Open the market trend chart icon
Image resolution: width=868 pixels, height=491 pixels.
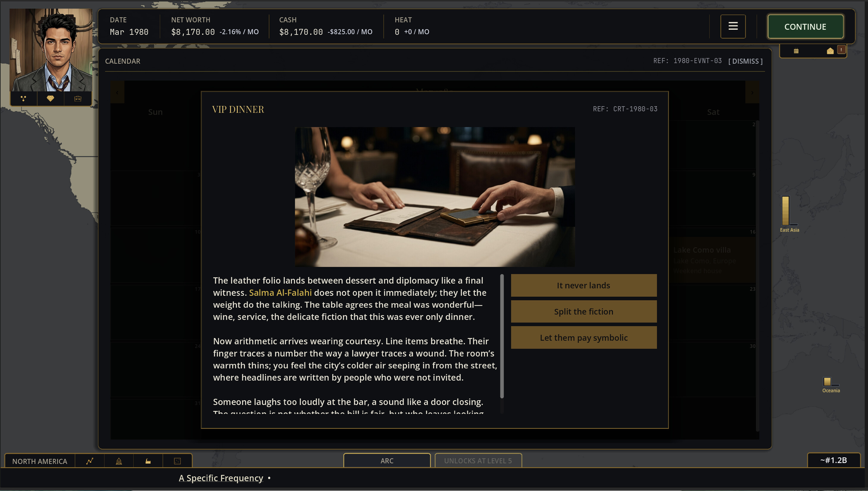pos(89,461)
